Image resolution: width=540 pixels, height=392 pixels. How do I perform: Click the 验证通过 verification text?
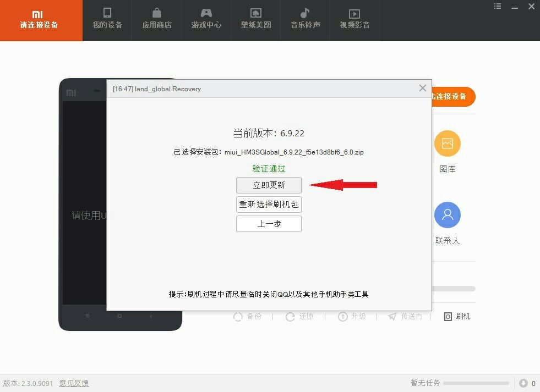point(269,168)
